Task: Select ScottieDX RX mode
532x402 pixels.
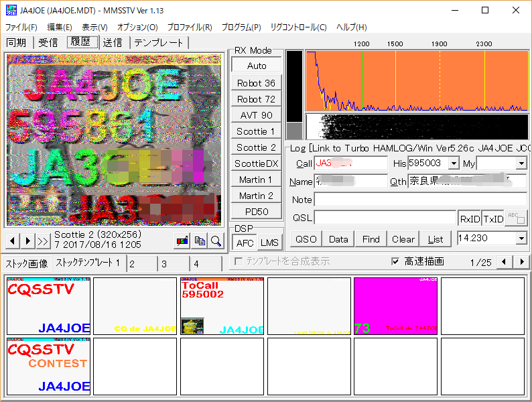Action: pos(257,163)
